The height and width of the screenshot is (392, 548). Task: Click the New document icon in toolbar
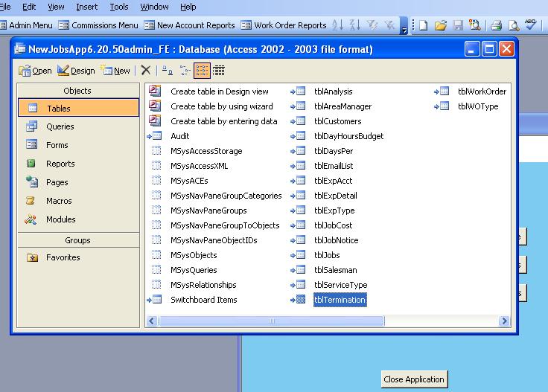click(x=423, y=25)
